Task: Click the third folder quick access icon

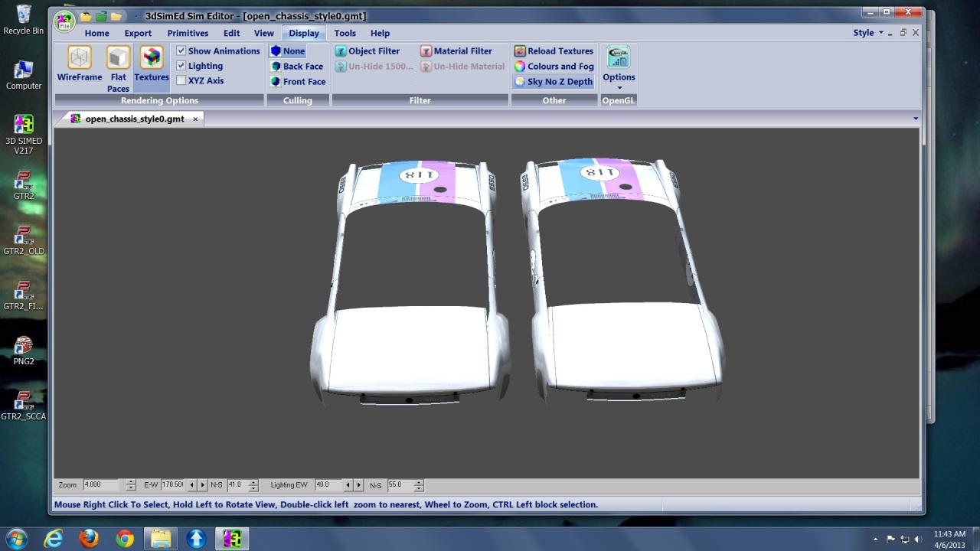Action: tap(116, 16)
